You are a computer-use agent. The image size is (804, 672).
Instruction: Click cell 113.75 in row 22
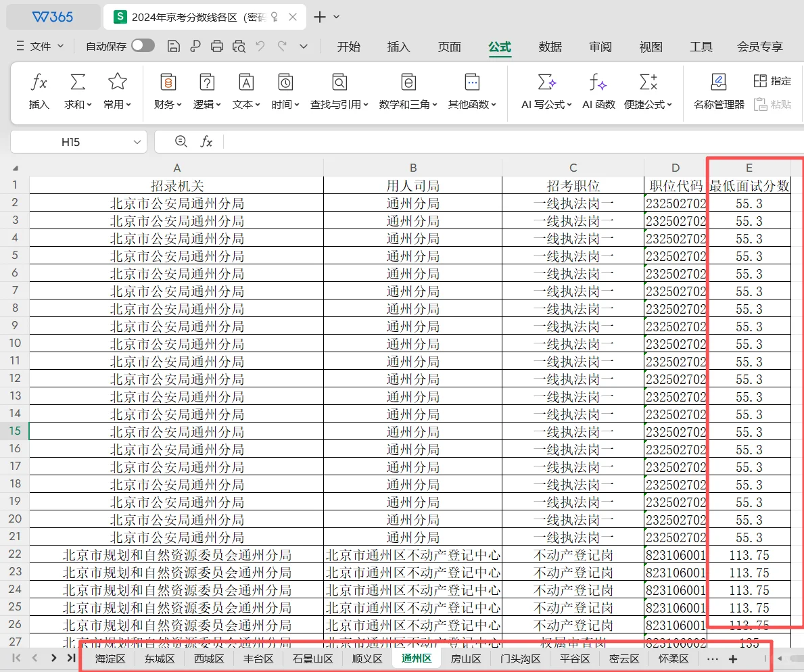tap(749, 555)
